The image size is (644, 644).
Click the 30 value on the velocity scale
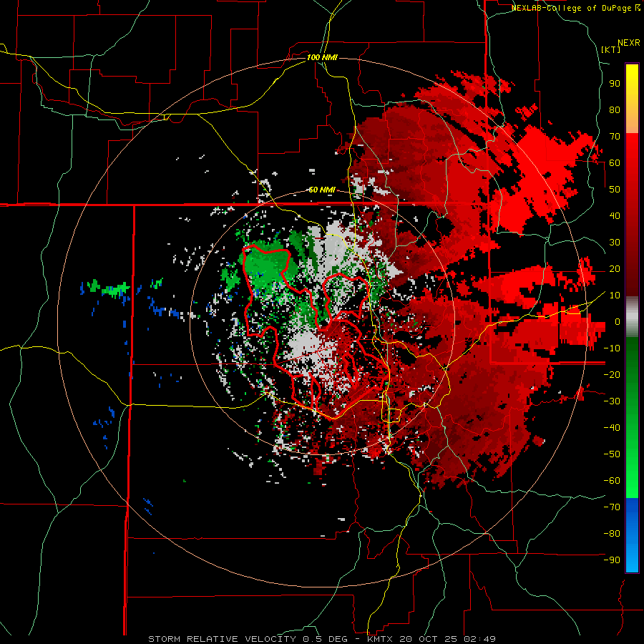click(615, 243)
